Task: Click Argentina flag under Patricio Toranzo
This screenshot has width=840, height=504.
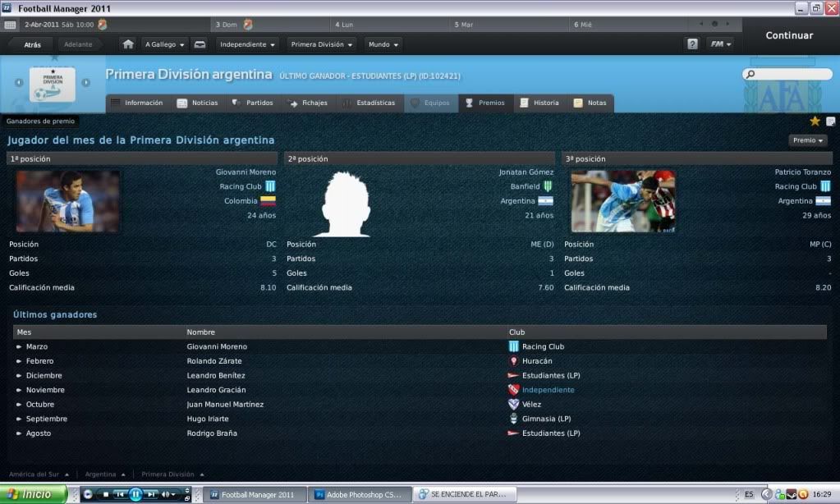Action: 823,201
